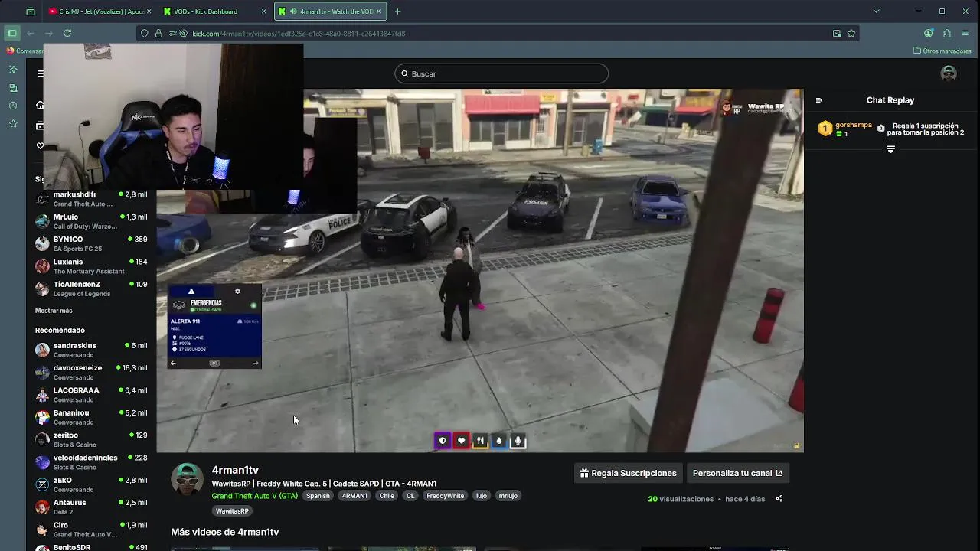Viewport: 980px width, 551px height.
Task: Open the Otros marcadores bookmarks folder
Action: [x=942, y=51]
